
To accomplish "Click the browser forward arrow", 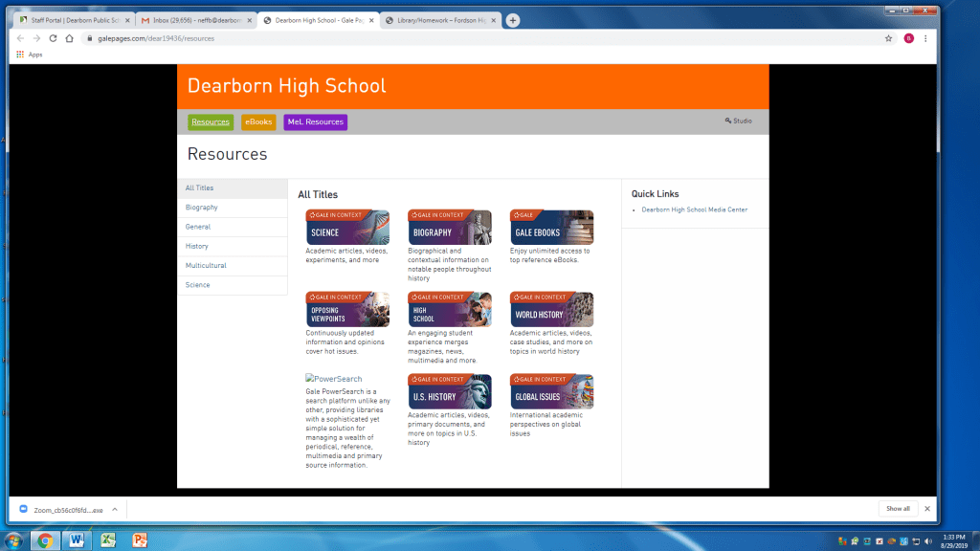I will pos(37,38).
